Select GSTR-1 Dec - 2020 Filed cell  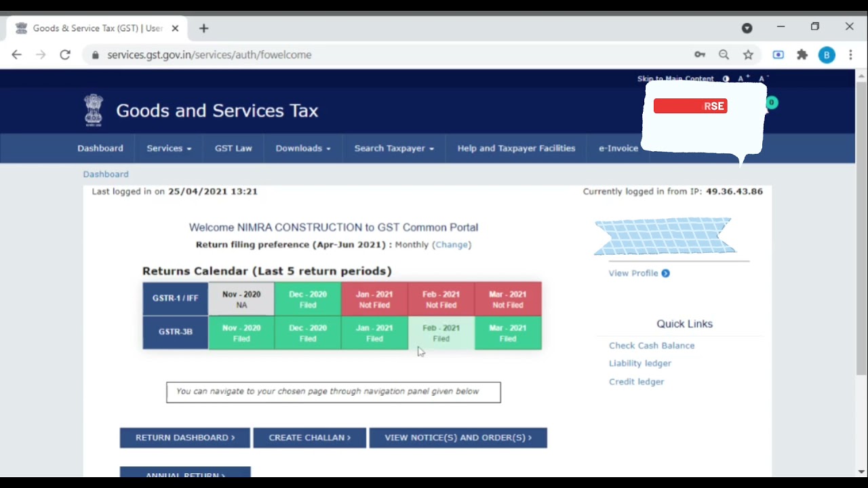308,300
